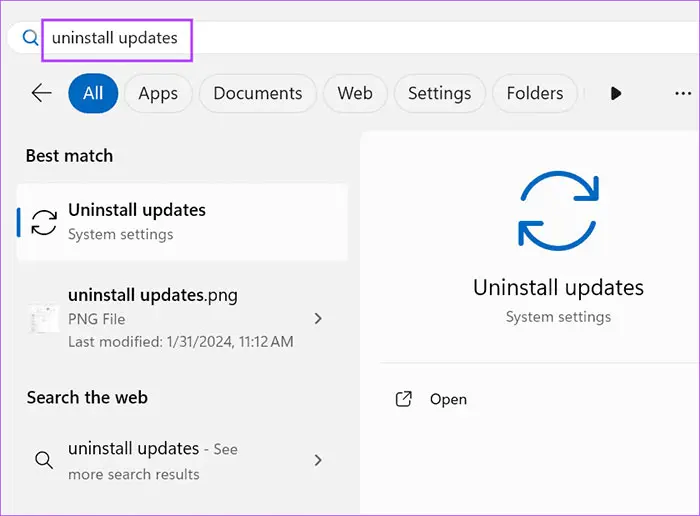Go back using the left arrow
The height and width of the screenshot is (516, 700).
tap(41, 93)
